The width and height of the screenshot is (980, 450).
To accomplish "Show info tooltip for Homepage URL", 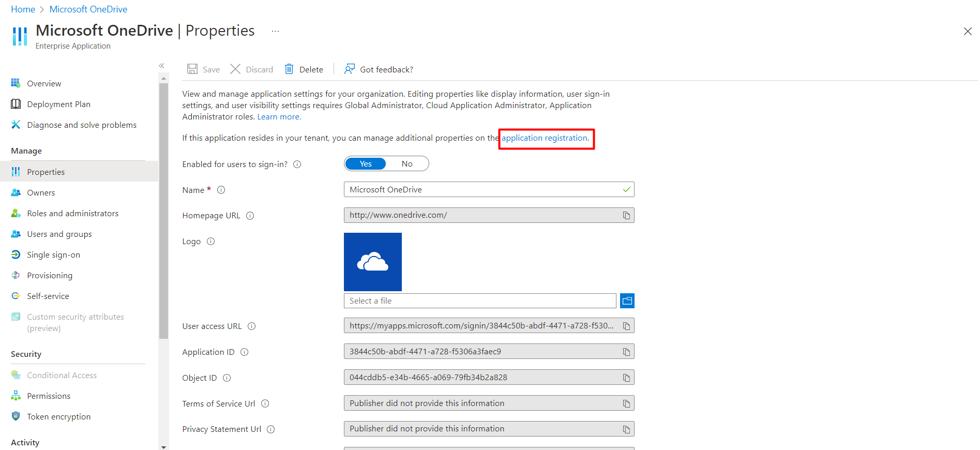I will (x=250, y=216).
